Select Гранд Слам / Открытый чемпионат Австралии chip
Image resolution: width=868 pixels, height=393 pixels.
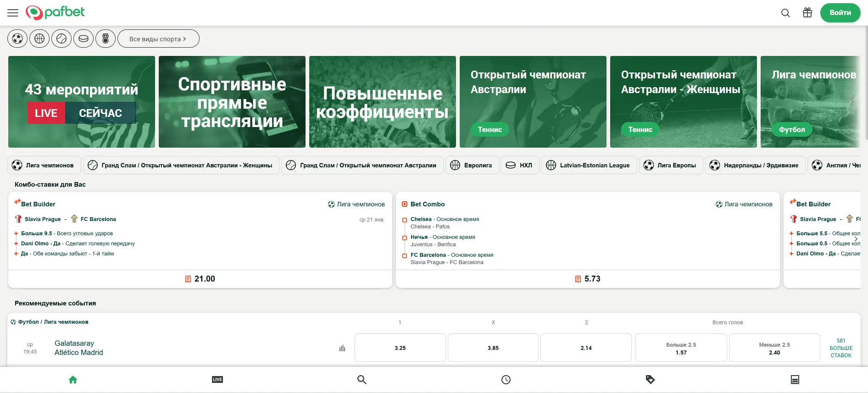click(x=362, y=165)
